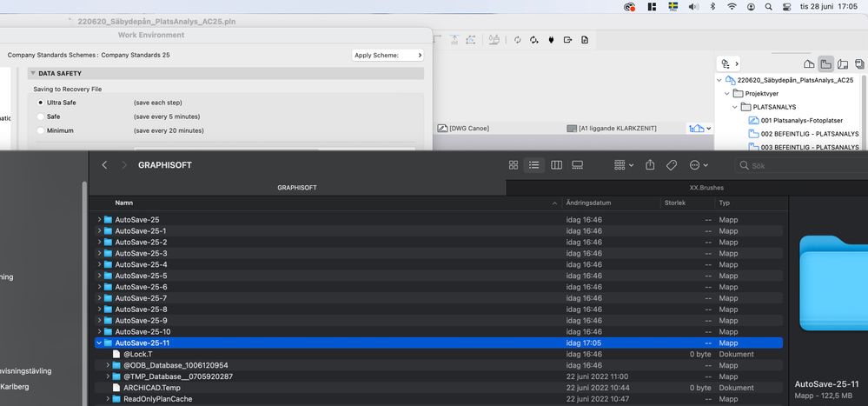Go back in Finder window
The height and width of the screenshot is (406, 868).
pos(104,165)
